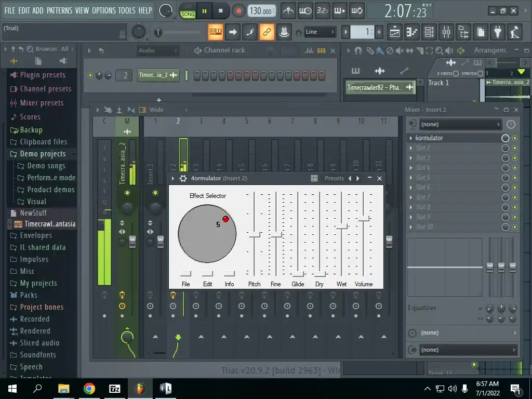Viewport: 532px width, 399px height.
Task: Click the Edit button in 4ormulator
Action: (207, 273)
